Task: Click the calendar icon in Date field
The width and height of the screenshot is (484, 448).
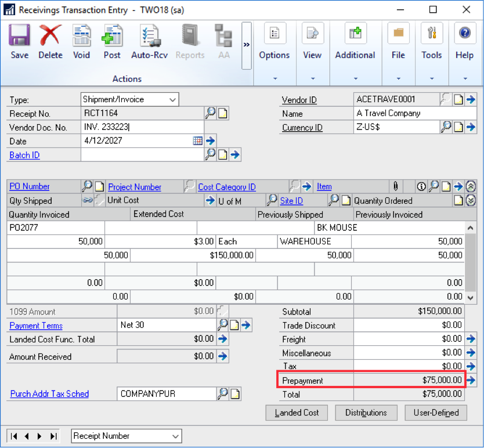Action: click(198, 140)
